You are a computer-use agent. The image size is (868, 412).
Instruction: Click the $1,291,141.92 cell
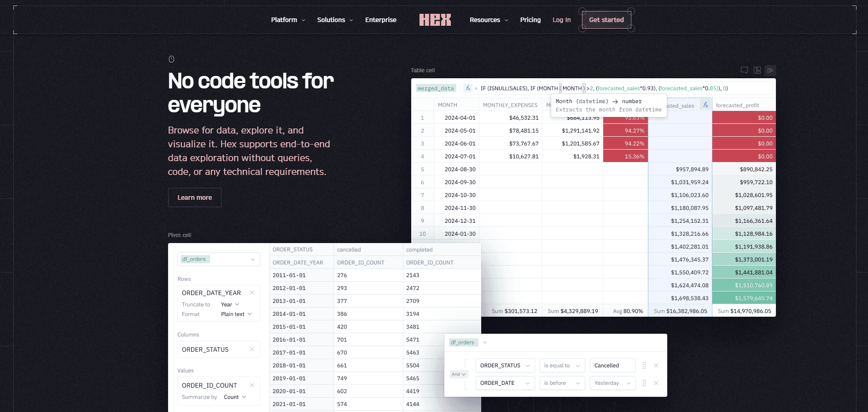(572, 131)
